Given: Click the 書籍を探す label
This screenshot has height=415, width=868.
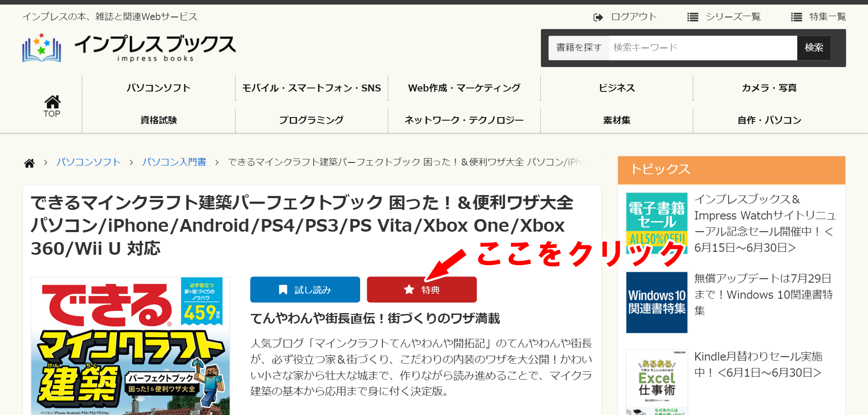Looking at the screenshot, I should [579, 47].
